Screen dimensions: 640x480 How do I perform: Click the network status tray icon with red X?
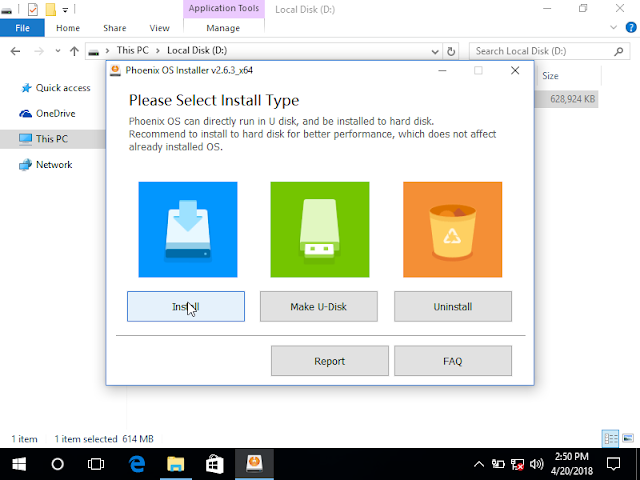point(518,464)
